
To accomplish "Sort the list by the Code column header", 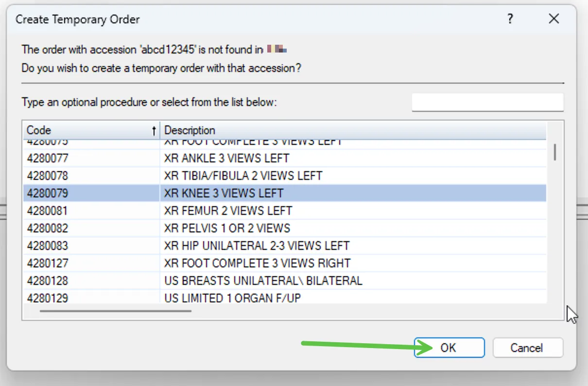I will [73, 130].
